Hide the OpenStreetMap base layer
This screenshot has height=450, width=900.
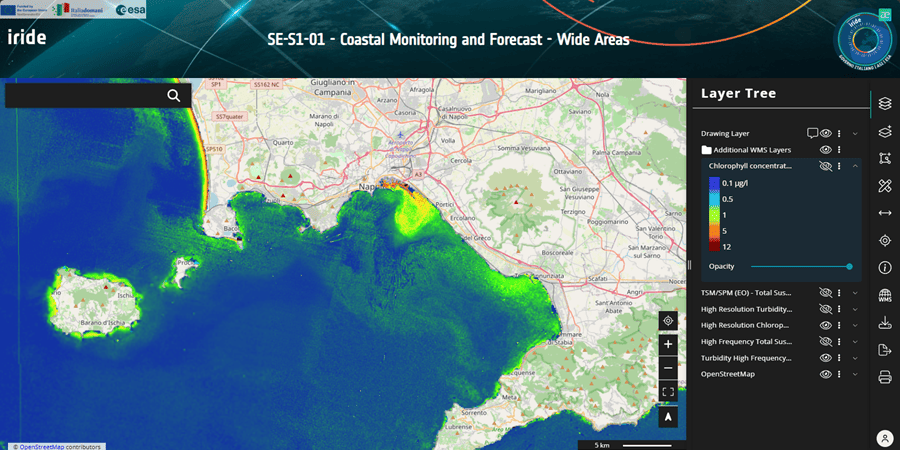pos(825,374)
